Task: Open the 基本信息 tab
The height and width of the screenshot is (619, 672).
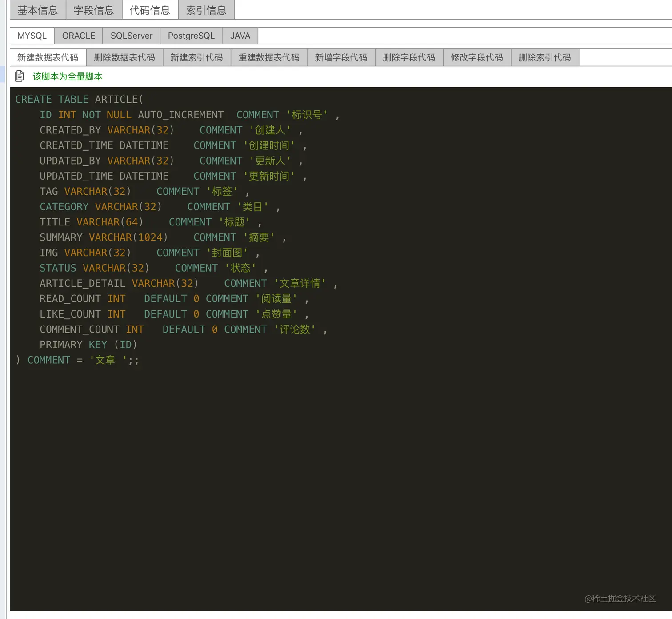Action: (38, 10)
